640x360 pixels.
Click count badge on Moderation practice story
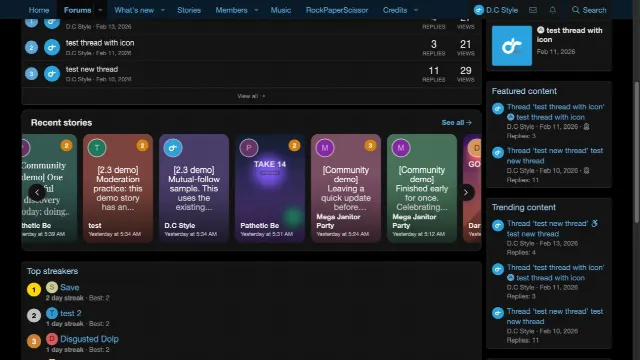pos(142,145)
